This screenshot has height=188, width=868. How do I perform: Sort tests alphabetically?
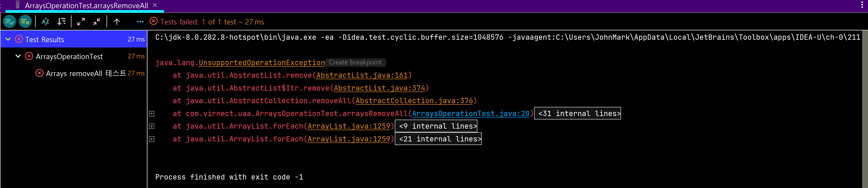click(x=45, y=22)
